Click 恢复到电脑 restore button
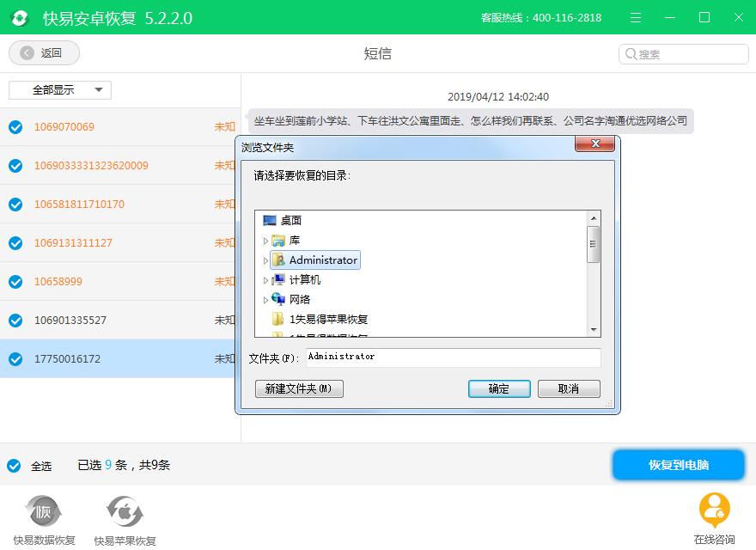Viewport: 756px width, 550px height. tap(679, 465)
